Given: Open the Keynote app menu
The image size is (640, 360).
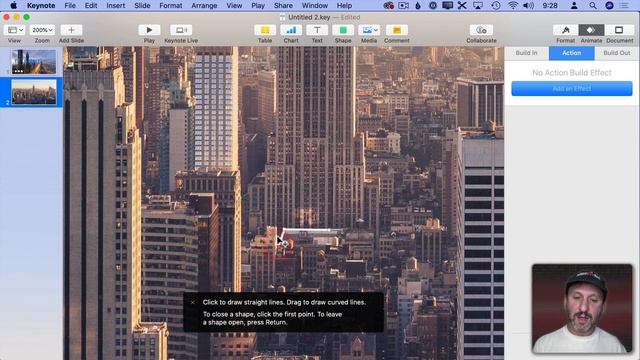Looking at the screenshot, I should pyautogui.click(x=41, y=6).
